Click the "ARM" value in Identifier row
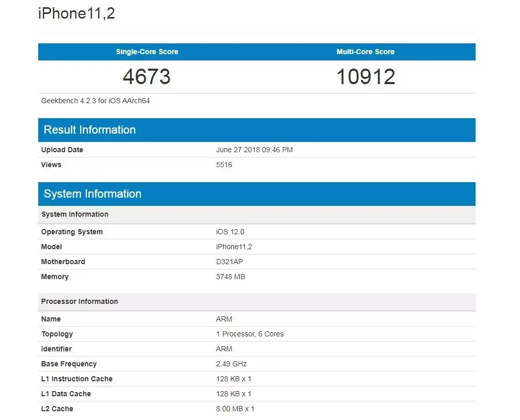Image resolution: width=520 pixels, height=420 pixels. point(224,349)
